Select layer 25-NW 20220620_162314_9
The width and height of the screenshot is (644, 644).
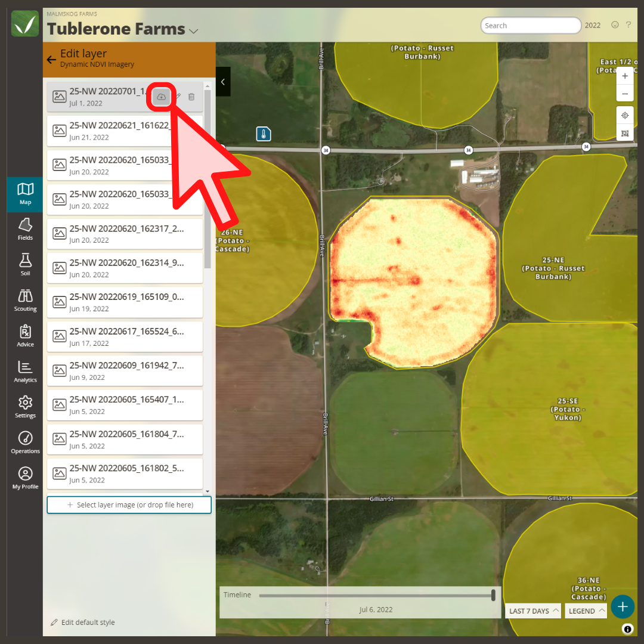coord(125,268)
